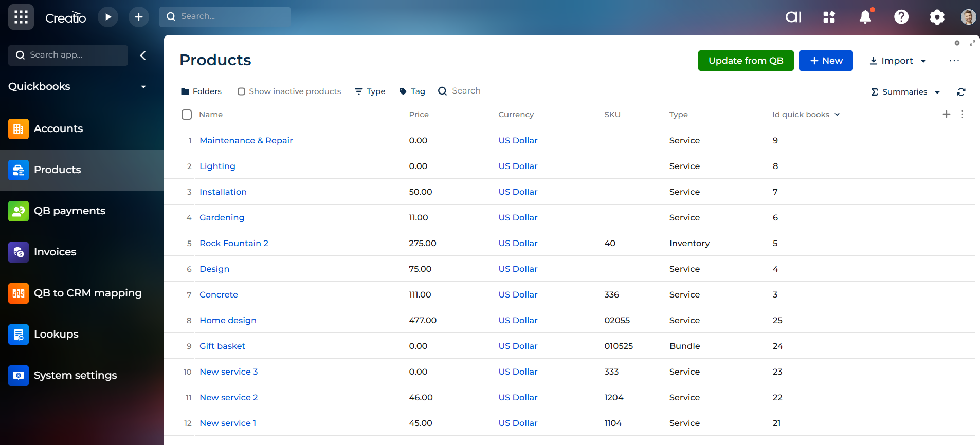Click the Search app field
The width and height of the screenshot is (980, 445).
(68, 55)
